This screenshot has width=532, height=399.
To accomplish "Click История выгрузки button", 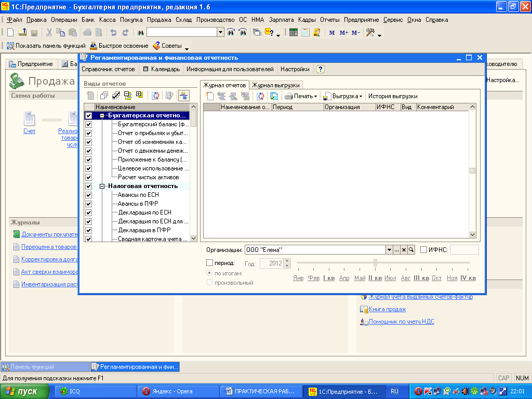I will click(393, 96).
